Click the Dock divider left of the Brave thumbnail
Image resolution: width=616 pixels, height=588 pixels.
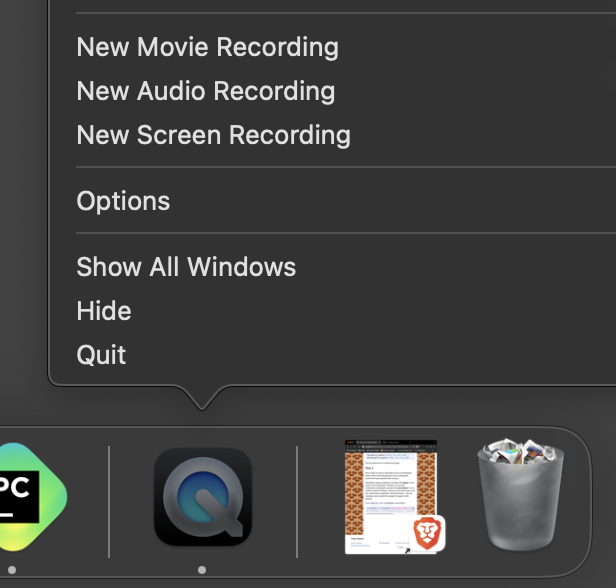point(297,500)
